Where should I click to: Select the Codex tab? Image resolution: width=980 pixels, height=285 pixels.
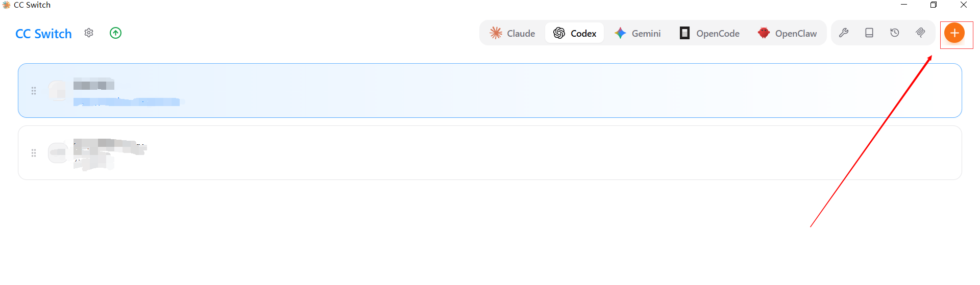tap(575, 33)
